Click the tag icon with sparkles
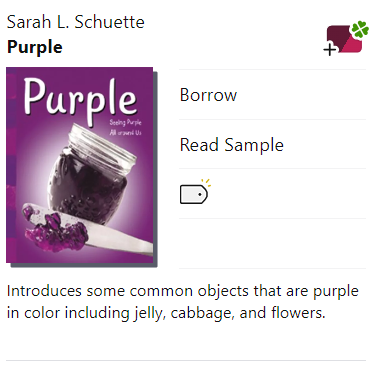This screenshot has width=377, height=366. 195,192
